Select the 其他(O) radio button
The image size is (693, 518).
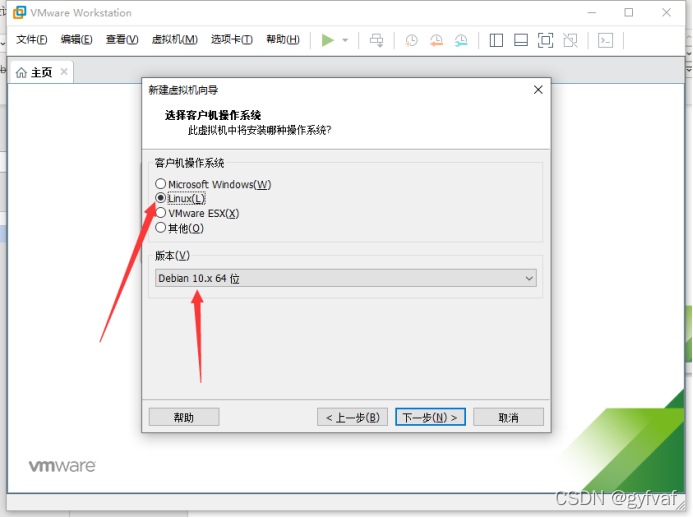pyautogui.click(x=160, y=228)
